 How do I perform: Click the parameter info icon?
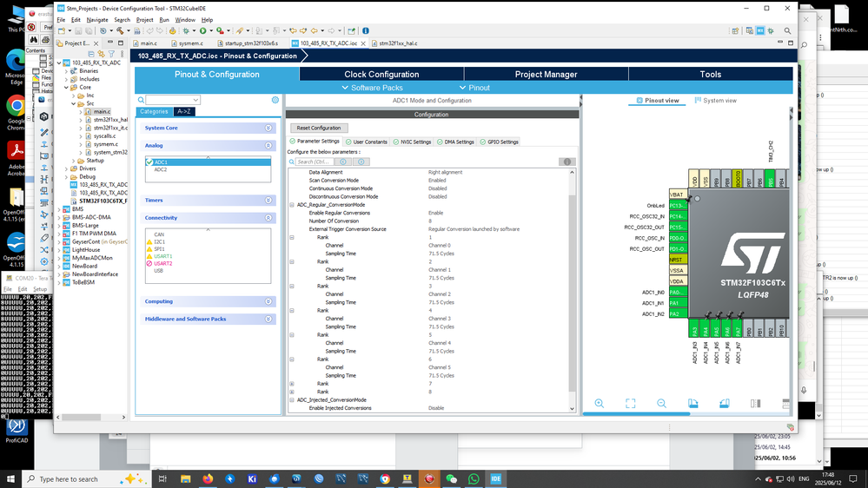tap(567, 162)
